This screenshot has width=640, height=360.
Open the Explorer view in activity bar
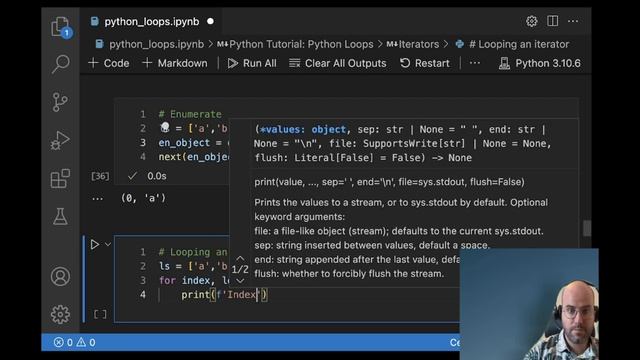pyautogui.click(x=61, y=27)
